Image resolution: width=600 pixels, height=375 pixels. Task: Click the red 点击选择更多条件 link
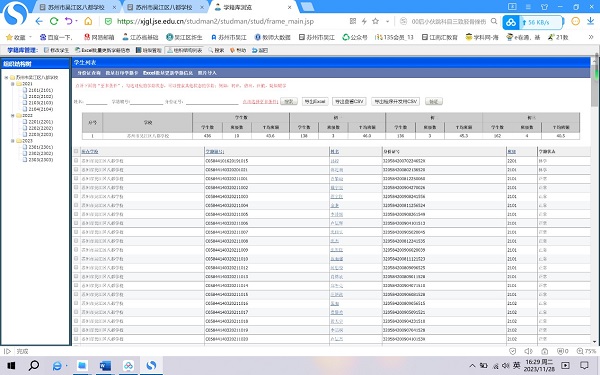(x=260, y=102)
